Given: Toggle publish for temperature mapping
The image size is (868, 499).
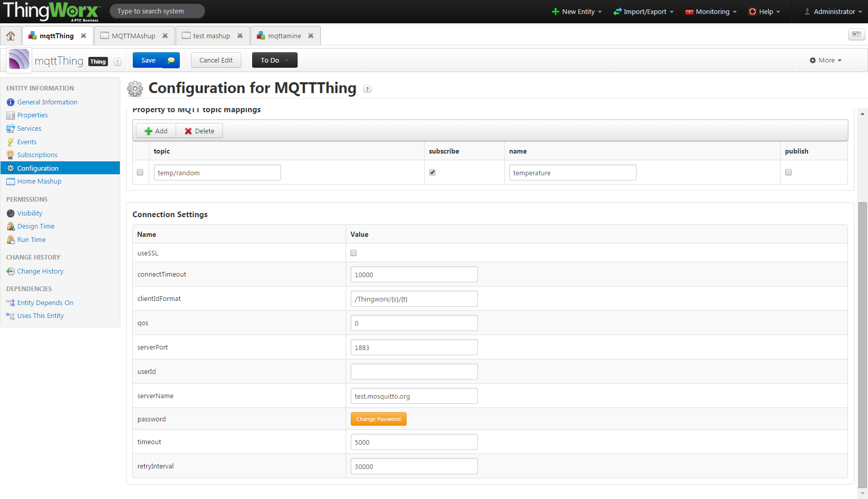Looking at the screenshot, I should point(788,172).
